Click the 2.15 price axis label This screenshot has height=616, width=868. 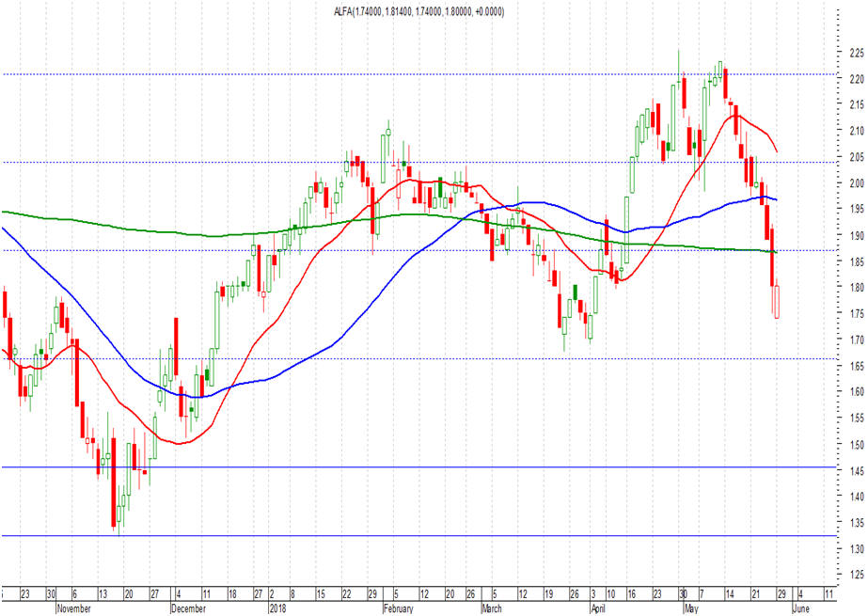coord(857,104)
